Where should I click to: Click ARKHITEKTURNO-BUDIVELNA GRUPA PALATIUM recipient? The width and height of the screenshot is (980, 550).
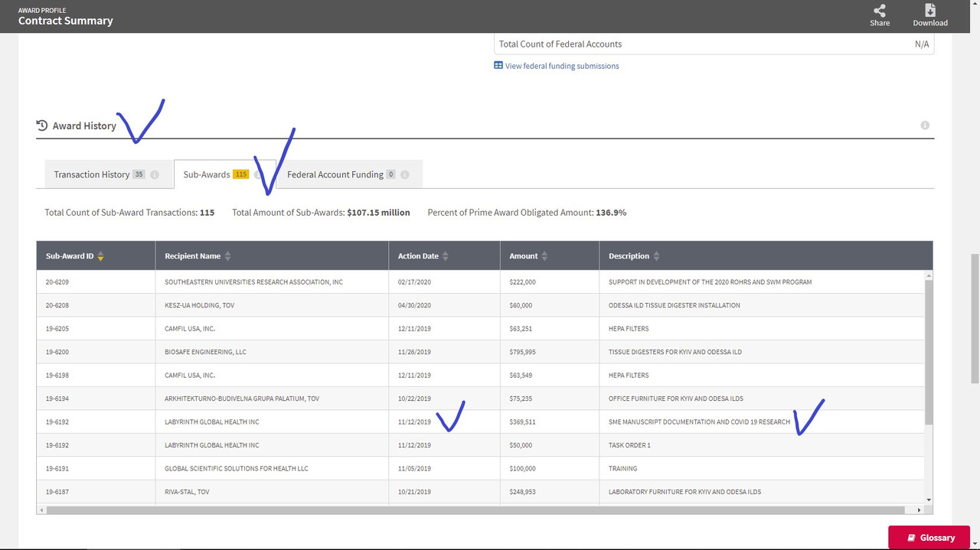pyautogui.click(x=242, y=399)
